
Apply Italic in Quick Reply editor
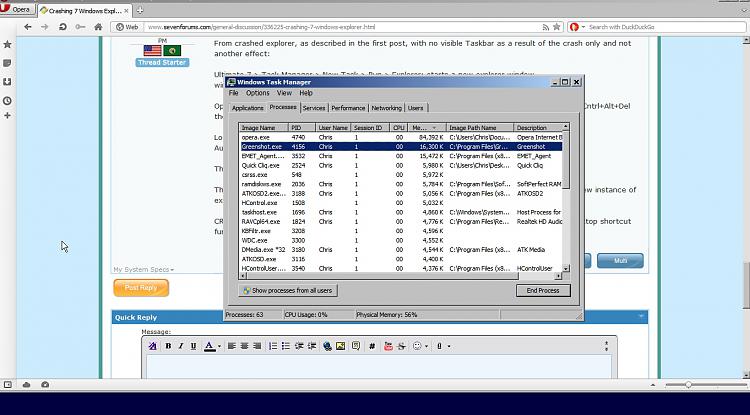181,346
